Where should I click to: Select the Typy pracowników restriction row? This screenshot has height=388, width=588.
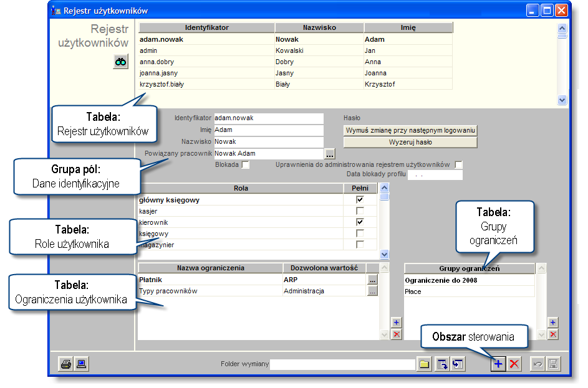point(258,291)
